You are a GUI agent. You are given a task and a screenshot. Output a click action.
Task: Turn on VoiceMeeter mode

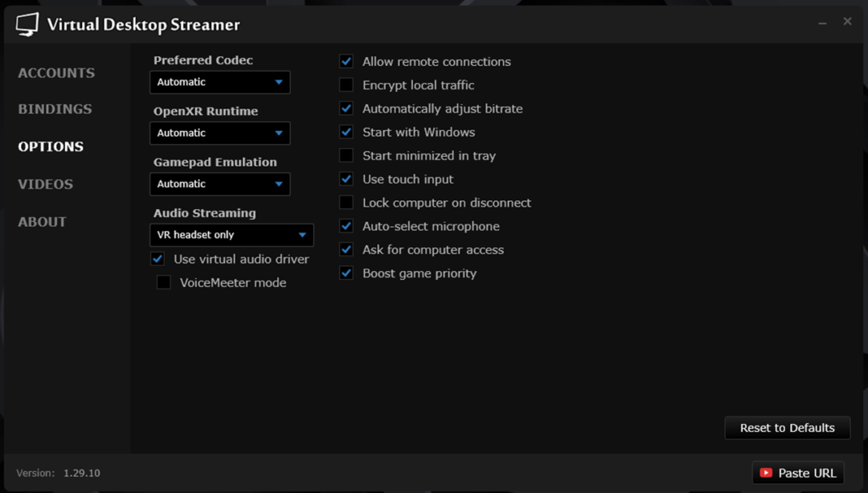click(x=164, y=282)
